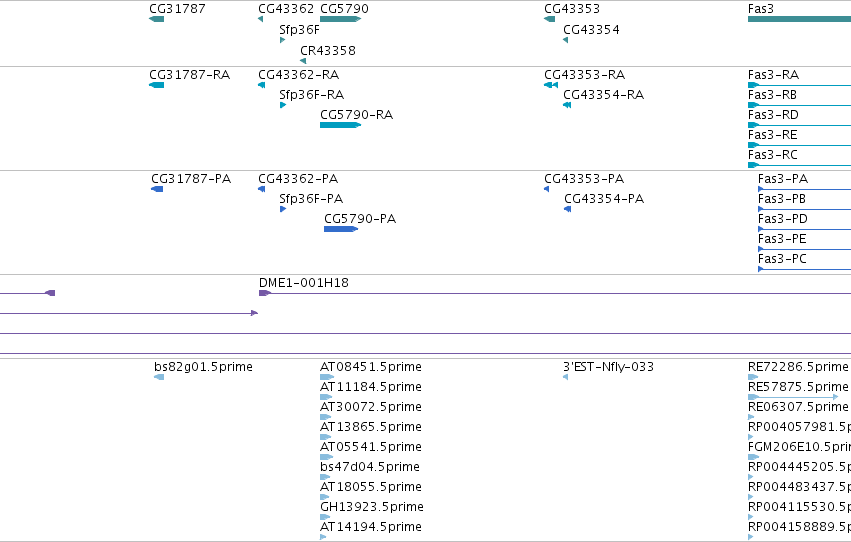Viewport: 851px width, 542px height.
Task: Click the Fas3-RB transcript label
Action: tap(772, 95)
